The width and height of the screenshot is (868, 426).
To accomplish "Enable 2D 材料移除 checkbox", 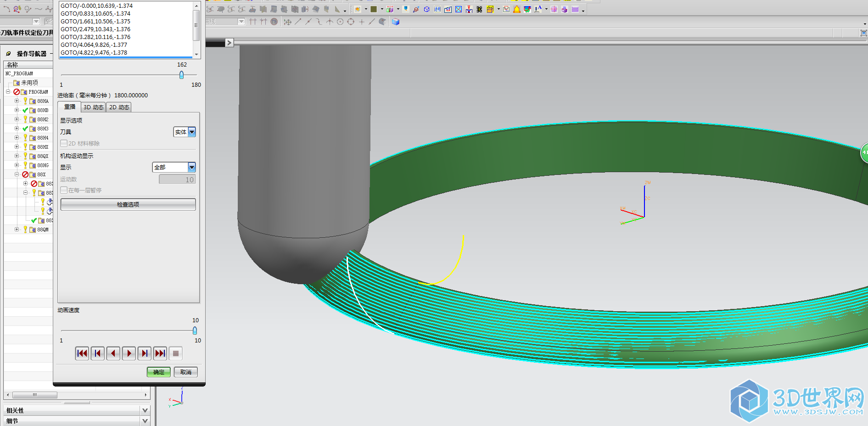I will click(x=64, y=143).
